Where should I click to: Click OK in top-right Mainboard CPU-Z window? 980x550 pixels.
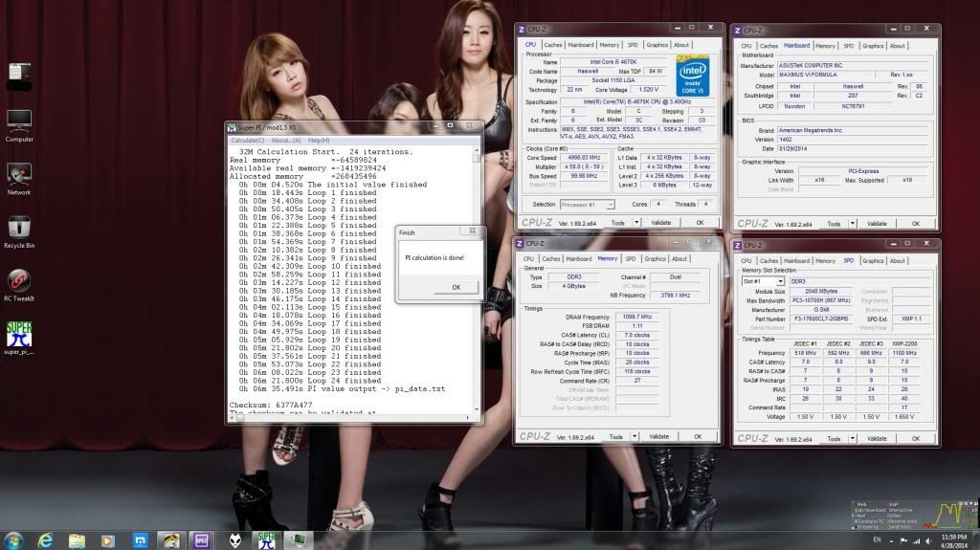(x=916, y=224)
